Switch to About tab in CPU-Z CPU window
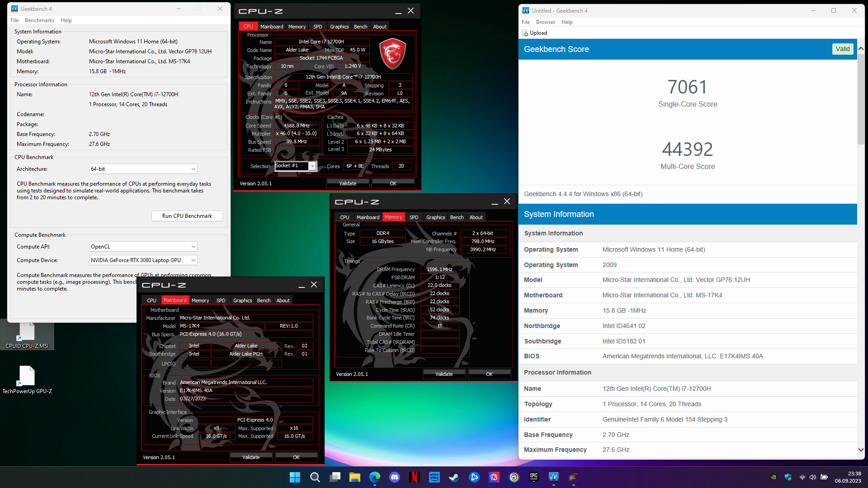Screen dimensions: 868x488 [x=380, y=27]
